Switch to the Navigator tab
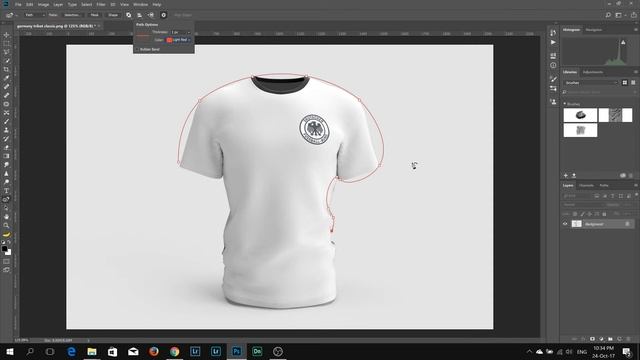This screenshot has height=360, width=640. click(593, 30)
